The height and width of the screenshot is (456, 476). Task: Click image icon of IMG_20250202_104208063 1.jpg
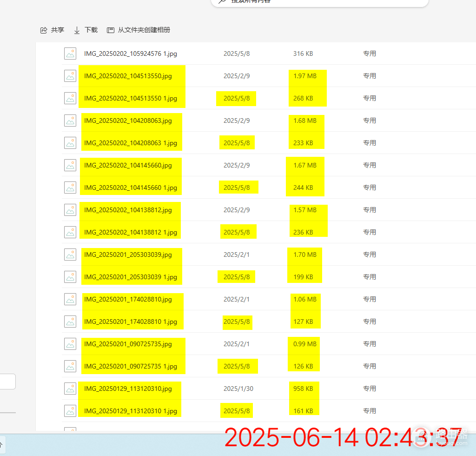(x=70, y=143)
